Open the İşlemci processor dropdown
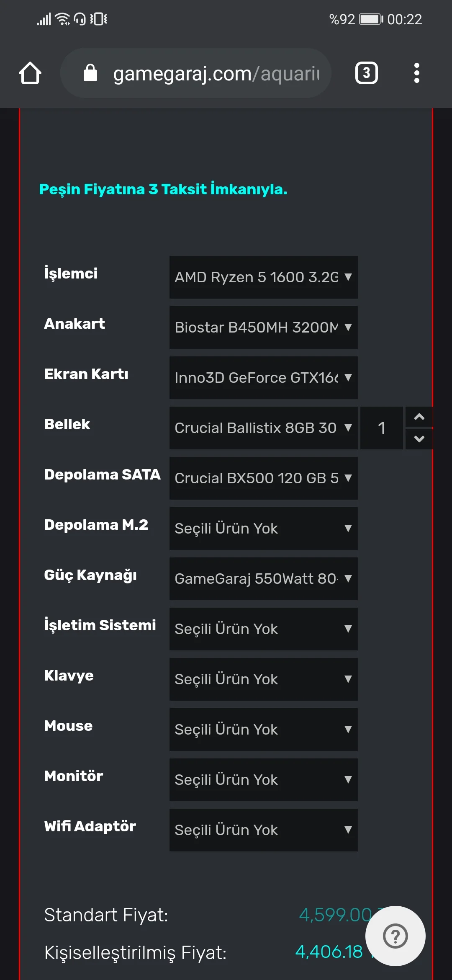The height and width of the screenshot is (980, 452). point(263,277)
